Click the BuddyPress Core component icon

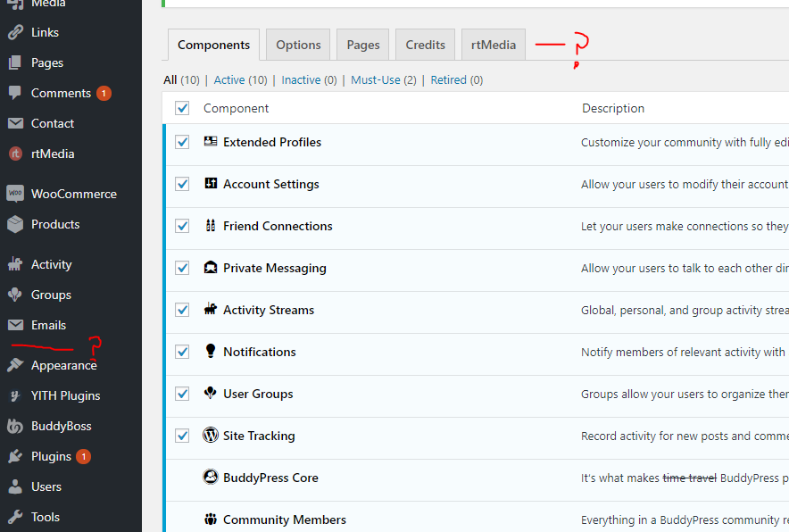point(211,476)
